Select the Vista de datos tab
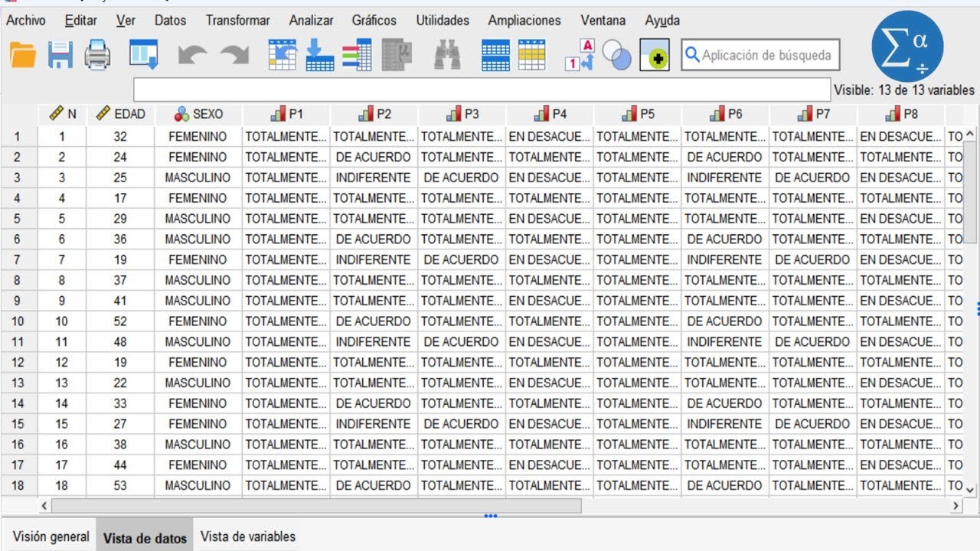Image resolution: width=980 pixels, height=551 pixels. click(x=145, y=538)
